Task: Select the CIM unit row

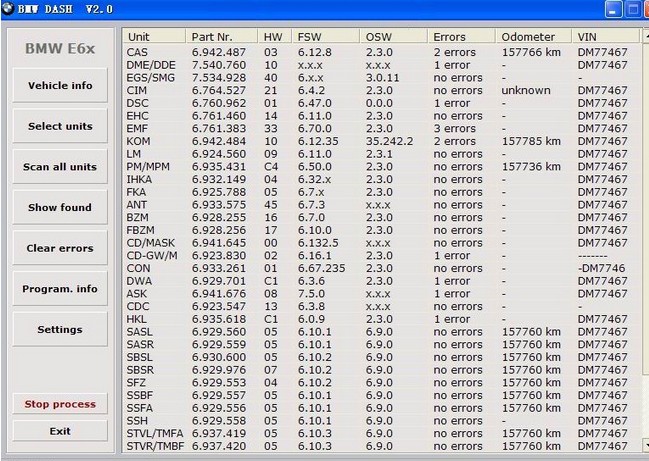Action: click(381, 90)
